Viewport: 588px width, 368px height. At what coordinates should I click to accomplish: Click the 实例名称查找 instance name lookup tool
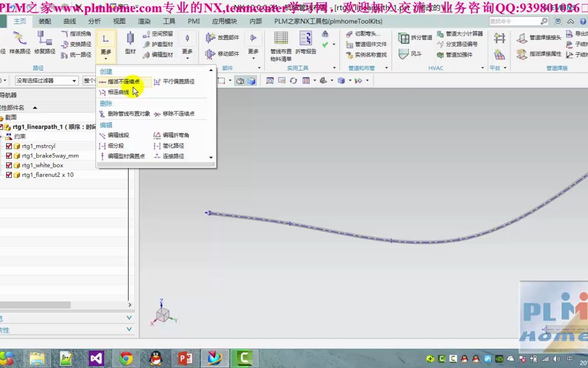pos(366,55)
